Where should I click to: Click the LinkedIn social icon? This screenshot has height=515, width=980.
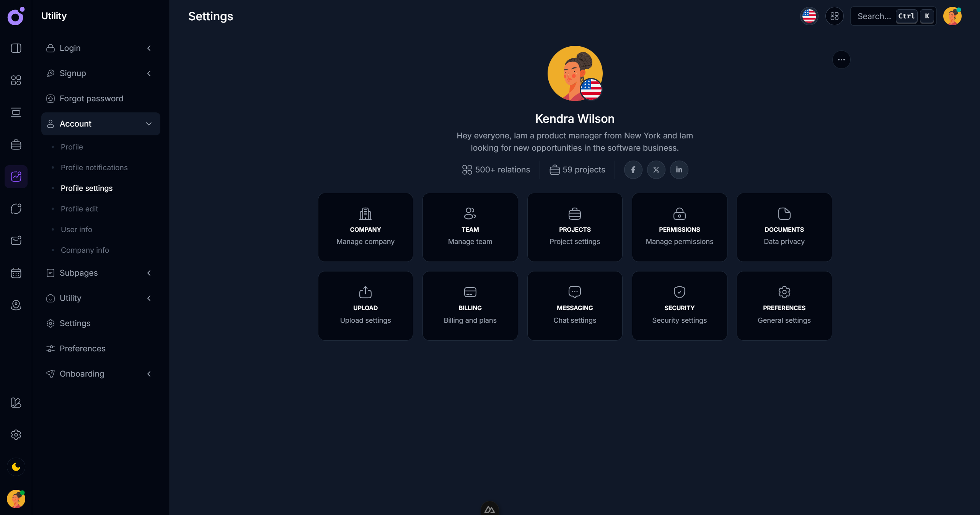[x=679, y=170]
